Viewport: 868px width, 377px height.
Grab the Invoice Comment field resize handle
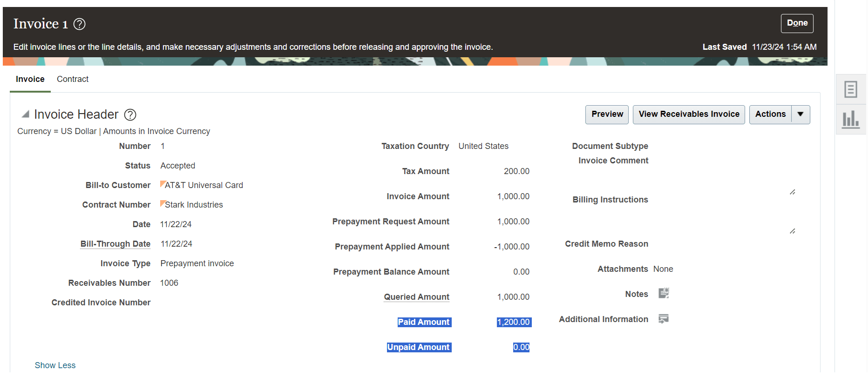(792, 192)
